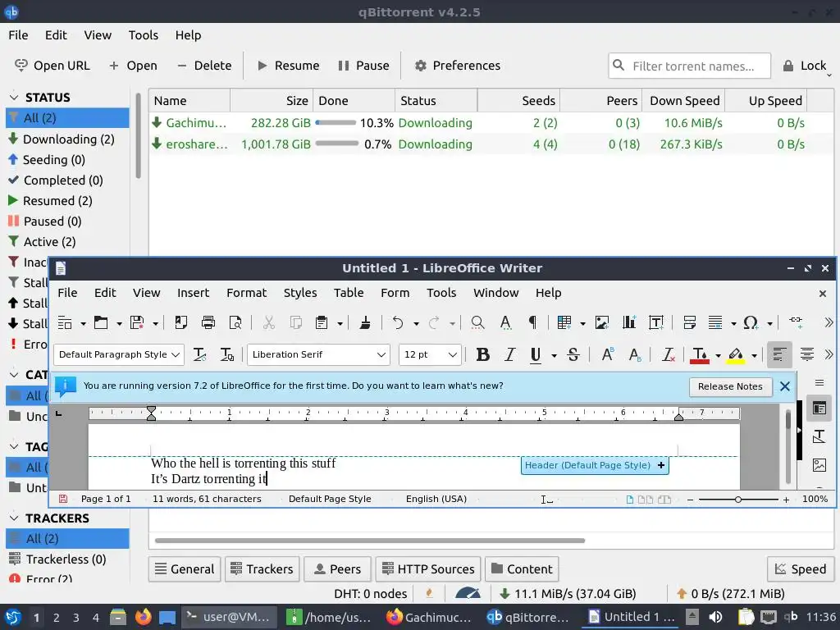Viewport: 840px width, 630px height.
Task: Switch to the Content tab in qBittorrent
Action: click(x=522, y=569)
